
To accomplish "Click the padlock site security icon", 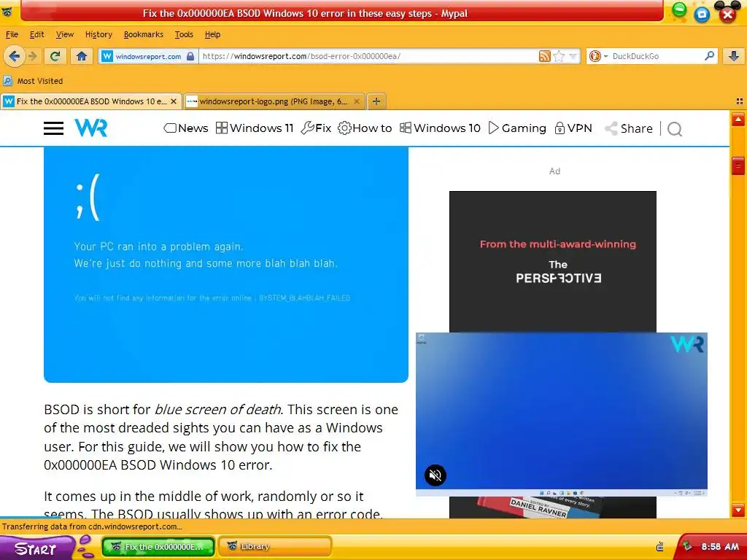I will click(190, 56).
